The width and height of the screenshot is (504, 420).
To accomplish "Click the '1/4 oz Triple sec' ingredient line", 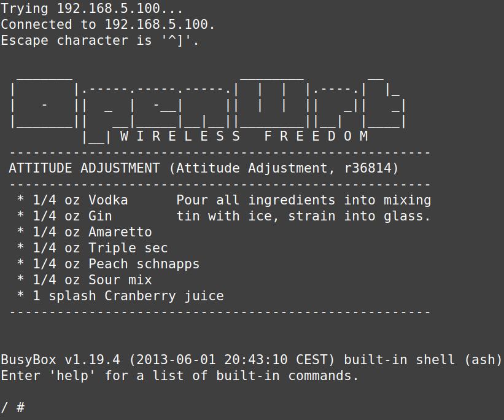I will pos(92,248).
